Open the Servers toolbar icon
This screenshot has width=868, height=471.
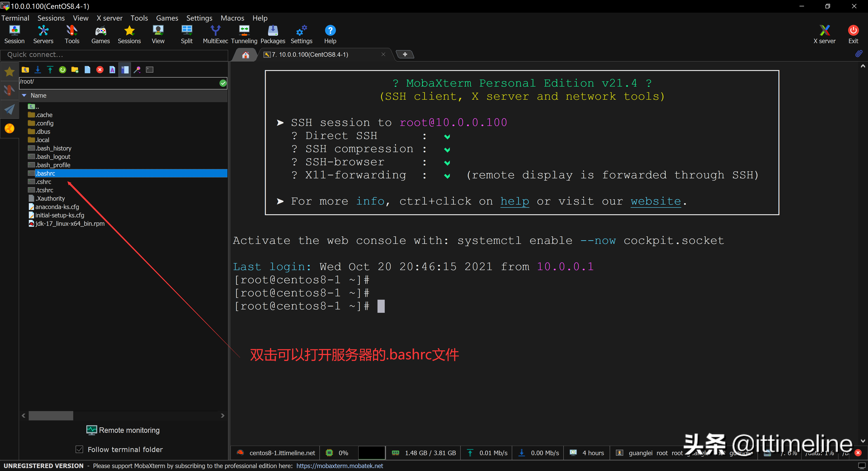[x=43, y=34]
